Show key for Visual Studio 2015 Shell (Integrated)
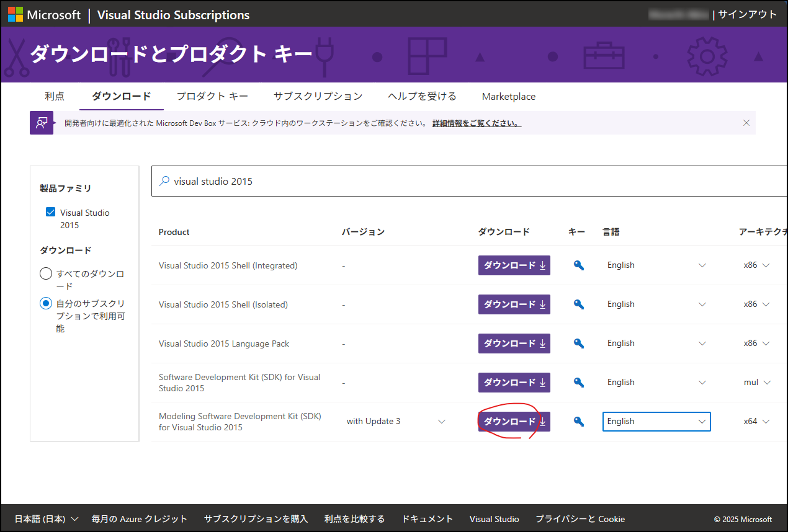 579,265
